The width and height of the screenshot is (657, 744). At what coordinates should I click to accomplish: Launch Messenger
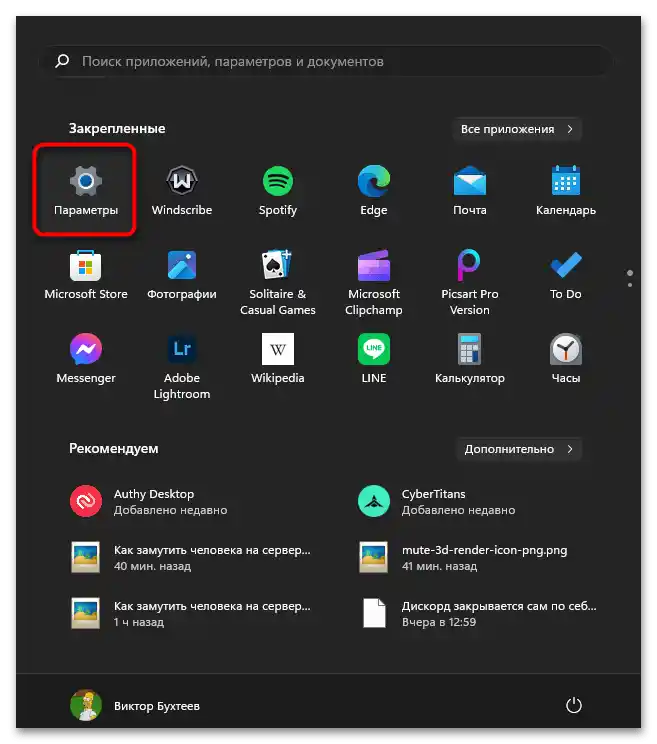click(85, 359)
